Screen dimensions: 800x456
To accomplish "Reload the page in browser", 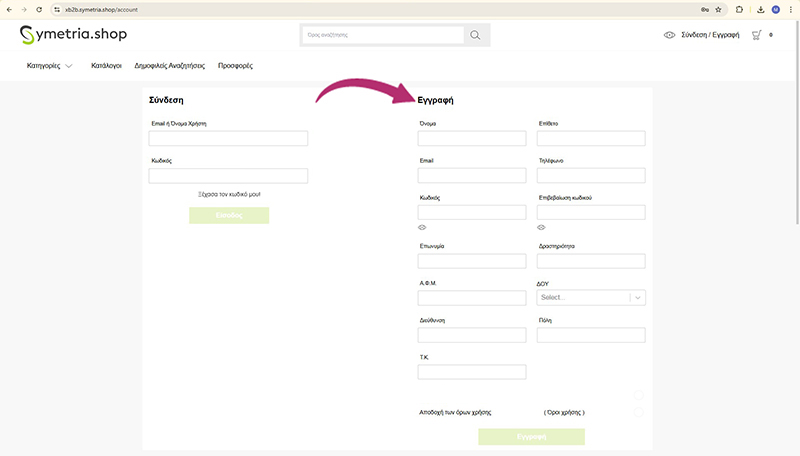I will [39, 9].
